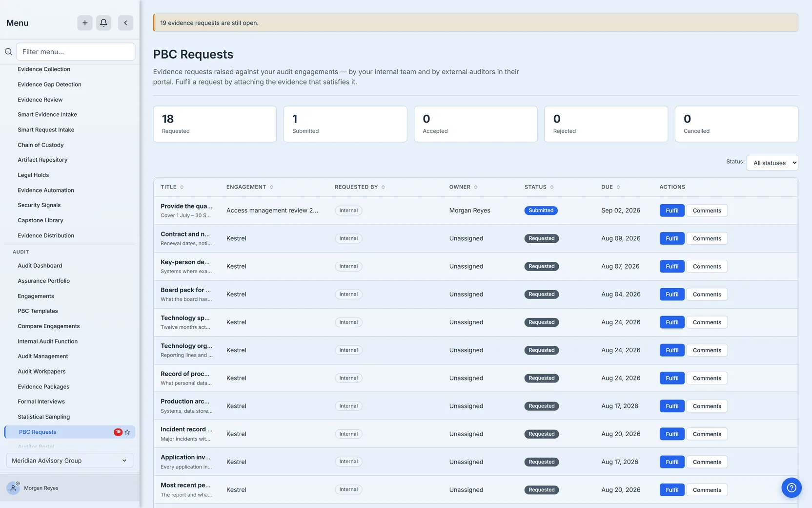Open Comments on the Board pack for row

click(707, 294)
